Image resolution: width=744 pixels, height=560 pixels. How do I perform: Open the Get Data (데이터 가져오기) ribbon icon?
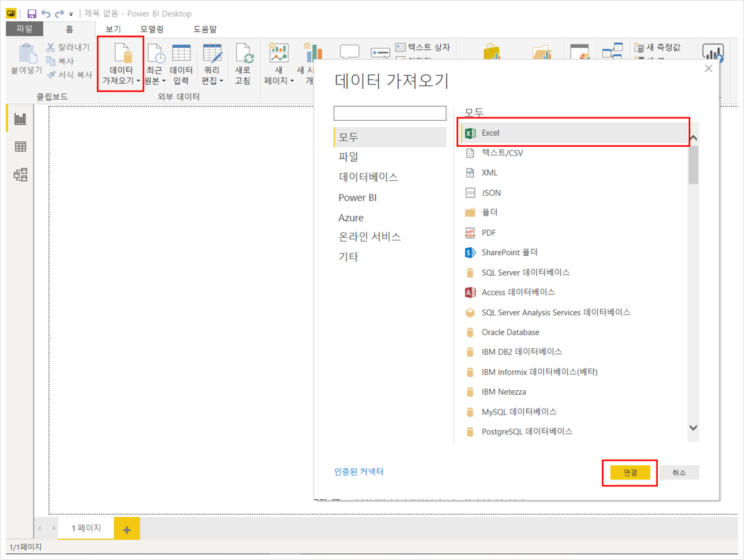coord(121,64)
